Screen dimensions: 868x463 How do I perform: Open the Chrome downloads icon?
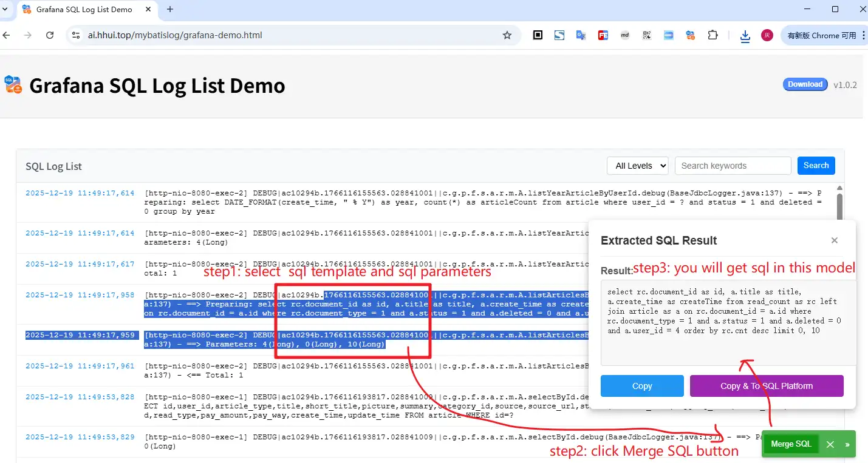[745, 36]
